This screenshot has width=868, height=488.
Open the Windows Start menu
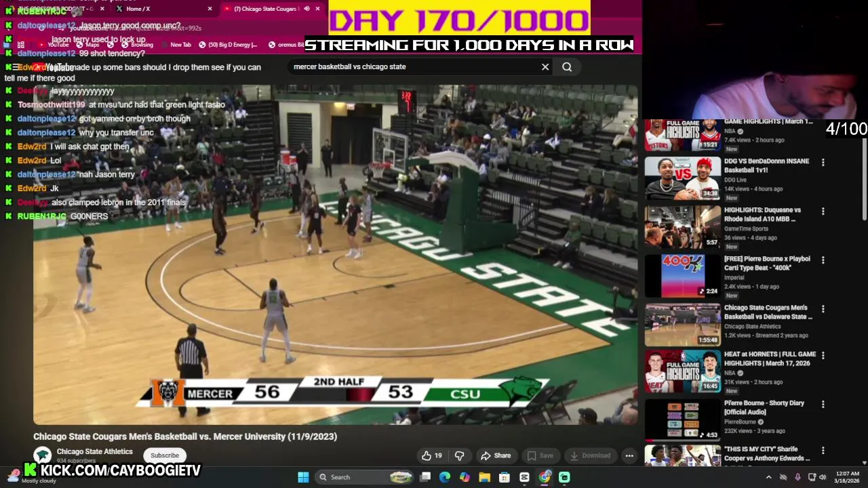point(303,477)
